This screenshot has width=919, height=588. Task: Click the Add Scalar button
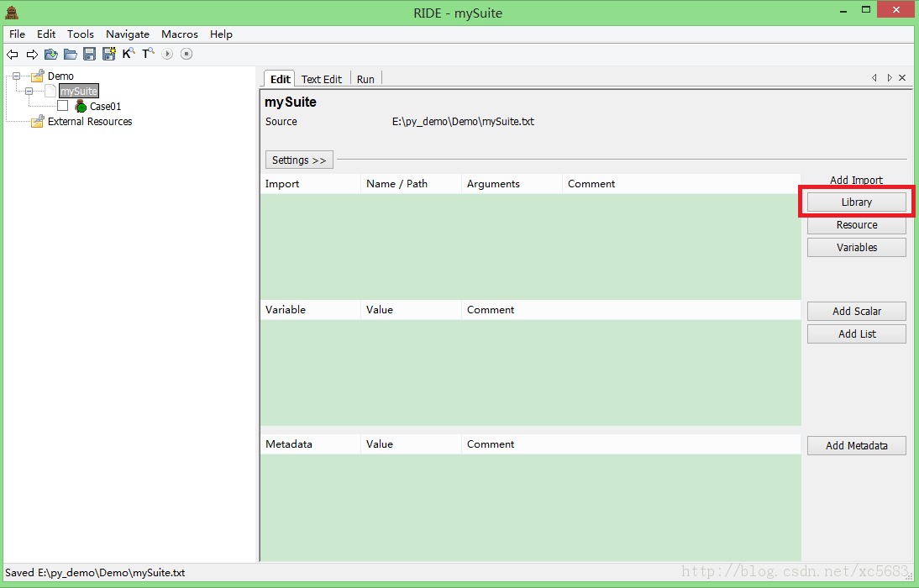point(856,311)
